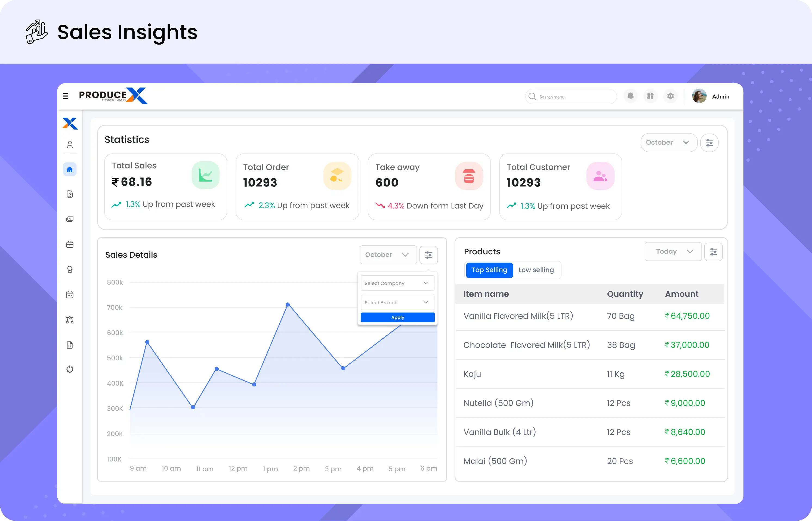Click the Apply button
Screen dimensions: 812x521
tap(397, 317)
